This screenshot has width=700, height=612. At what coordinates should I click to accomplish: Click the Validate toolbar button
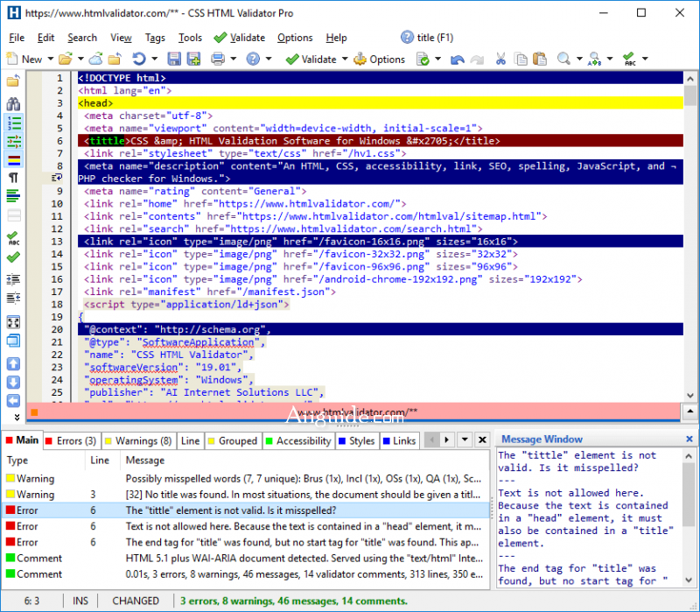(x=311, y=59)
